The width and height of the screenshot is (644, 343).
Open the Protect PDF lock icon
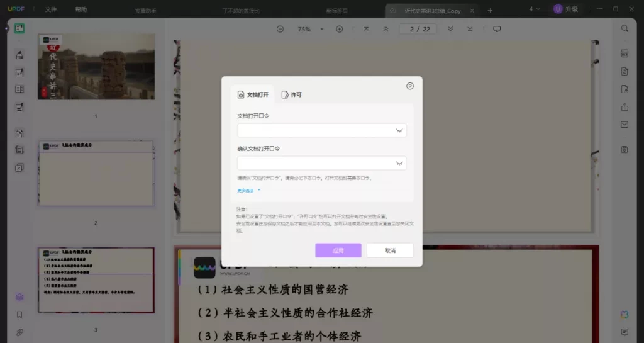625,89
